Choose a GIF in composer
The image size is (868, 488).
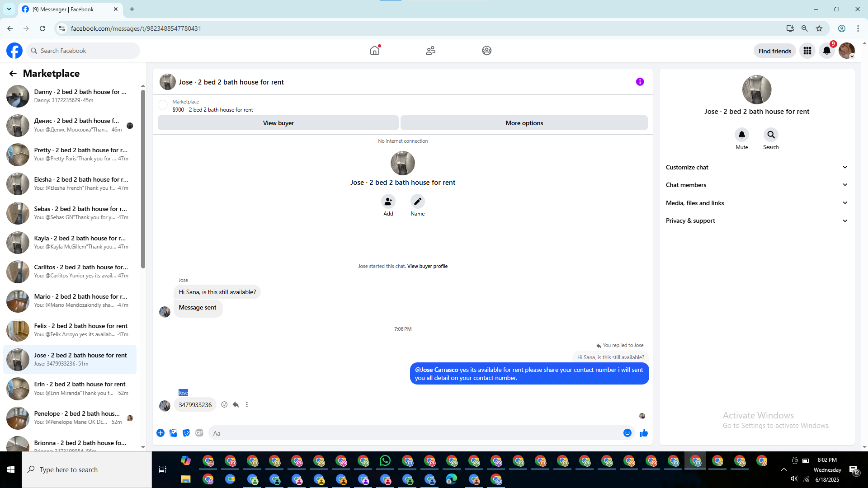coord(199,433)
